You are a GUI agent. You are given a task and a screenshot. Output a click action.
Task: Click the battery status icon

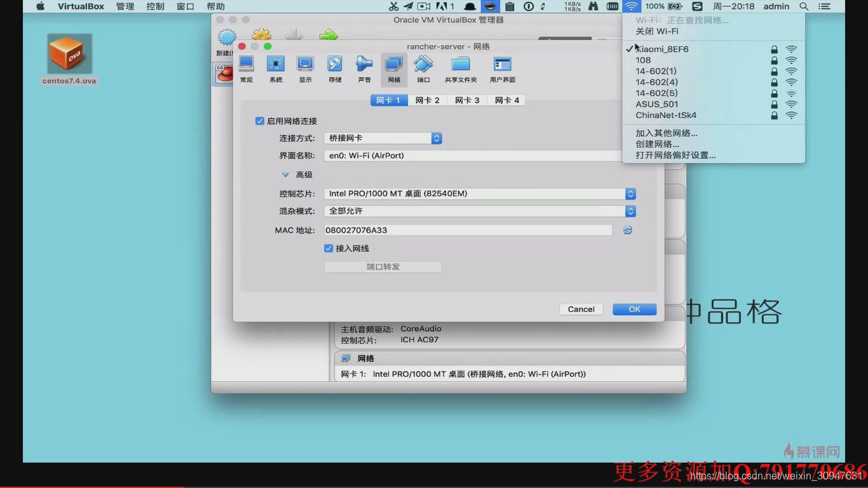click(x=675, y=6)
